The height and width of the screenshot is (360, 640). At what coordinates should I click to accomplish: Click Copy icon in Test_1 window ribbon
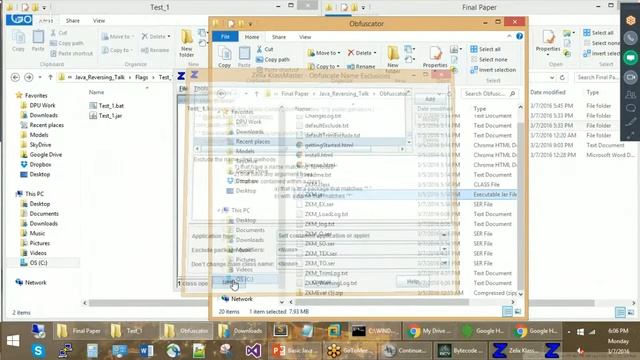18,41
